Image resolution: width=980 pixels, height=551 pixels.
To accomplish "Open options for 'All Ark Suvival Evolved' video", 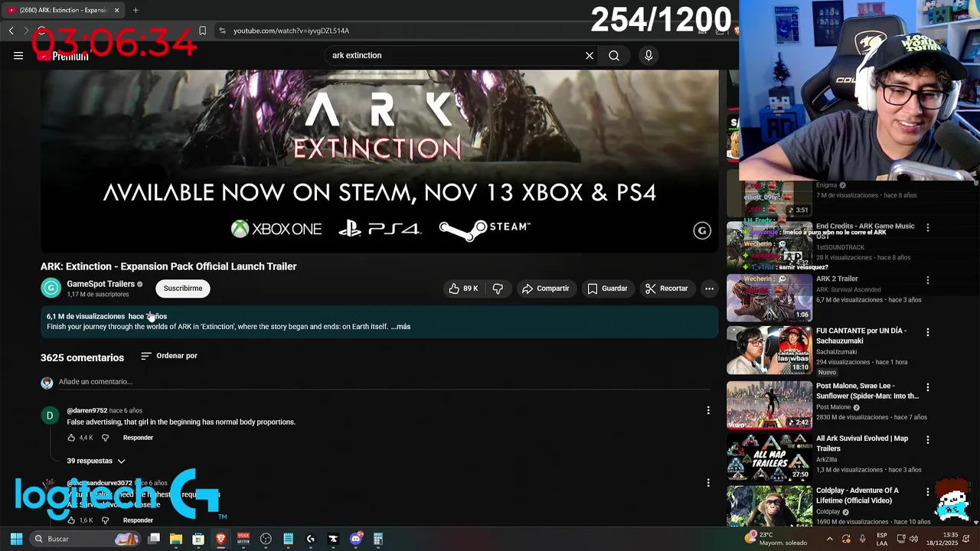I will (x=928, y=440).
